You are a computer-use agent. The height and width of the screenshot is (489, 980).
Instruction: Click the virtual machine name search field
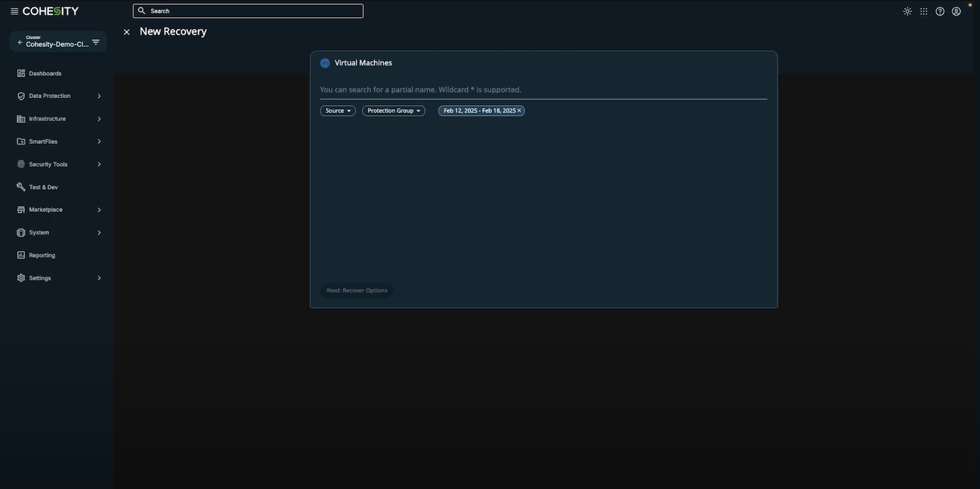542,90
